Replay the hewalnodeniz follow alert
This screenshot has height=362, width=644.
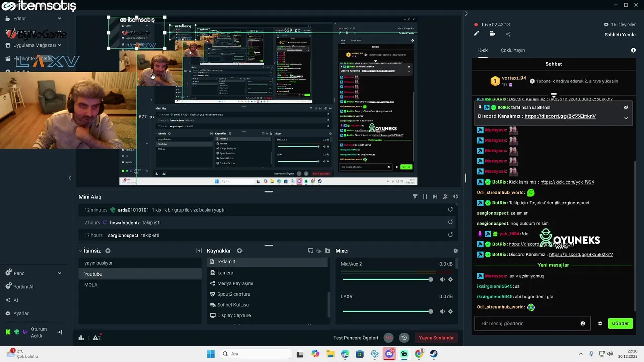point(450,222)
